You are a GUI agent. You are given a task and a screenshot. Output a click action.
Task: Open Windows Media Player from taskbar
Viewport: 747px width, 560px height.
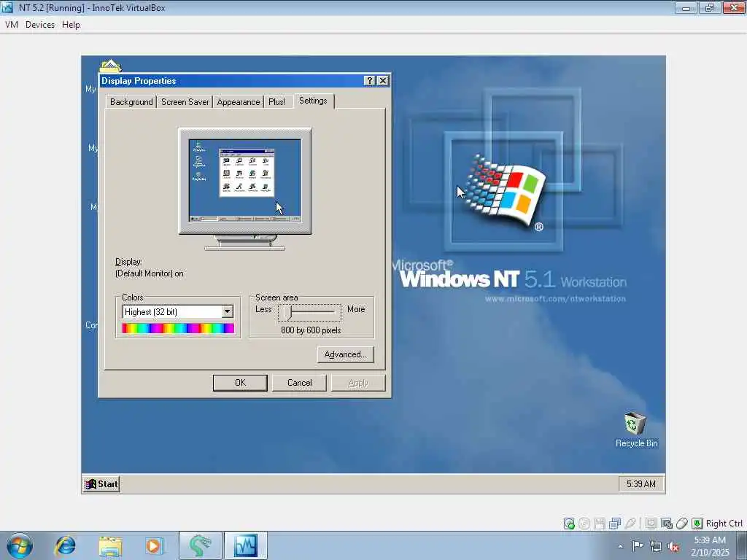point(154,545)
